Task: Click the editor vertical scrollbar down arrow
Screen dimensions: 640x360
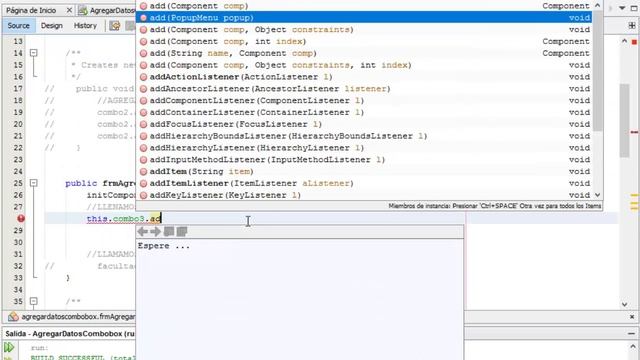Action: [x=624, y=304]
